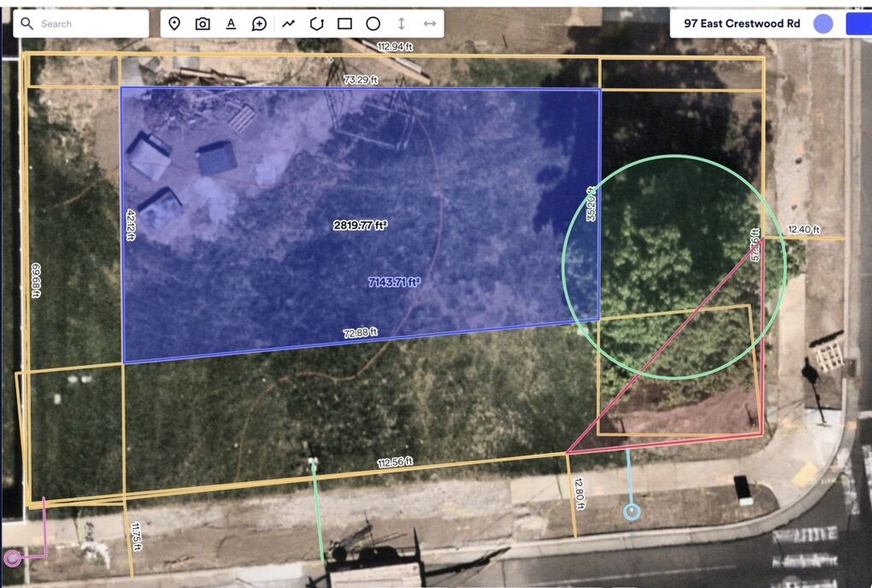Select the add comment bubble tool
Image resolution: width=872 pixels, height=588 pixels.
tap(259, 24)
